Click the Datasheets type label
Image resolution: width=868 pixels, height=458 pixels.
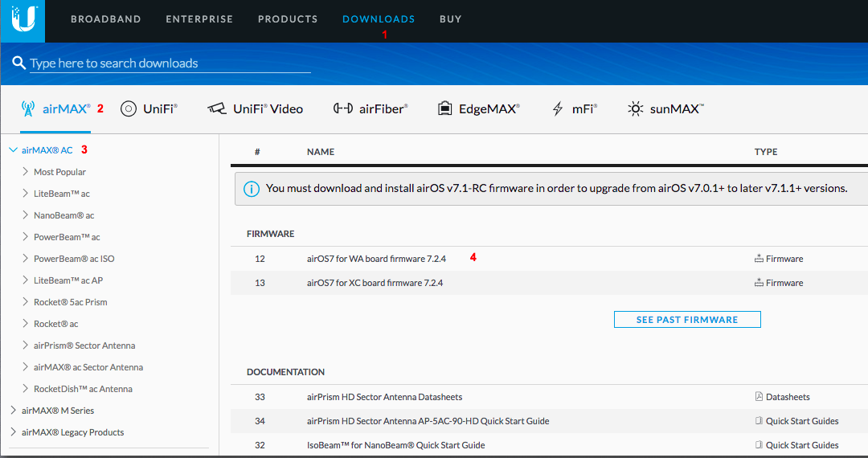click(x=788, y=397)
